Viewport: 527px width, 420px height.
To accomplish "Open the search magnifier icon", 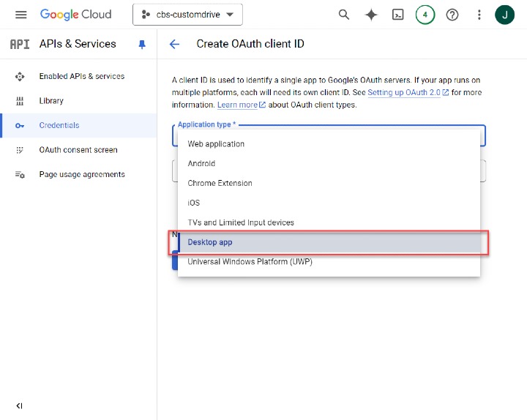I will coord(343,15).
